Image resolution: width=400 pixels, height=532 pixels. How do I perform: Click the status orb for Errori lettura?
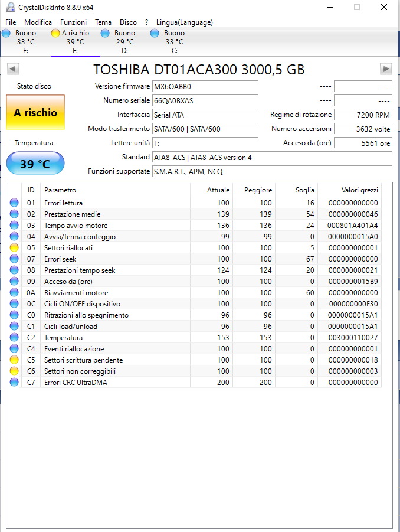[x=14, y=203]
